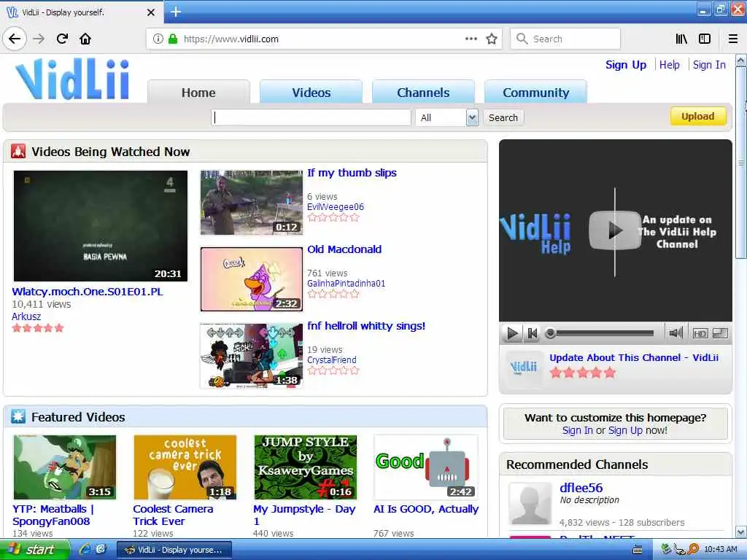
Task: Focus the VidLii search text field
Action: 311,117
